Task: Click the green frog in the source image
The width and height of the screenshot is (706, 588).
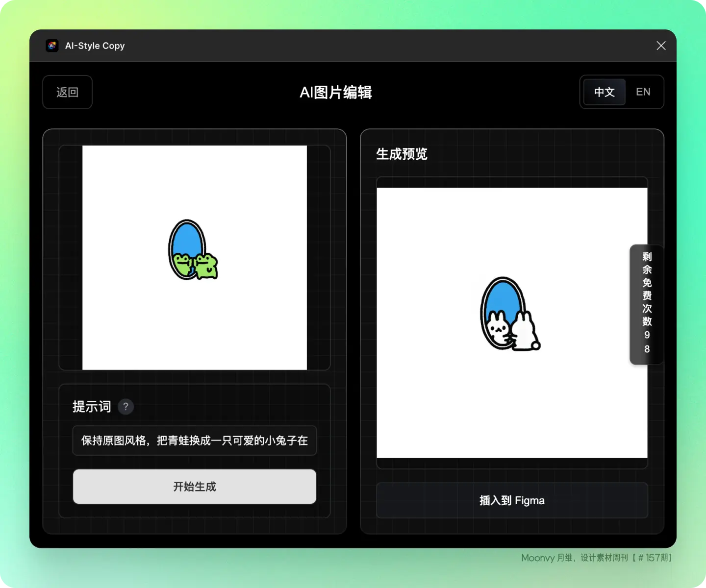Action: pos(206,266)
